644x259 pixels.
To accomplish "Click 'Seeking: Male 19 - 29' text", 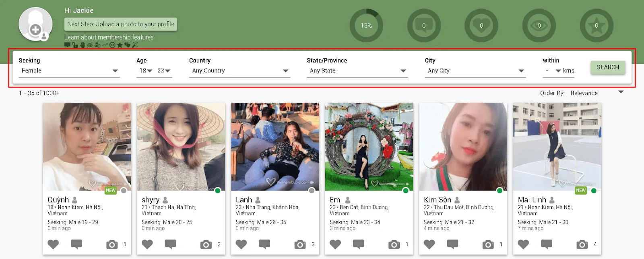I will coord(73,222).
